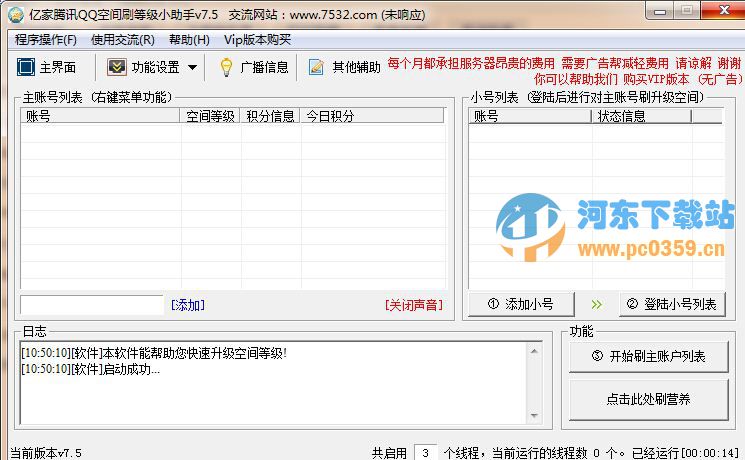Focus the main account input field
This screenshot has height=460, width=745.
(x=92, y=305)
